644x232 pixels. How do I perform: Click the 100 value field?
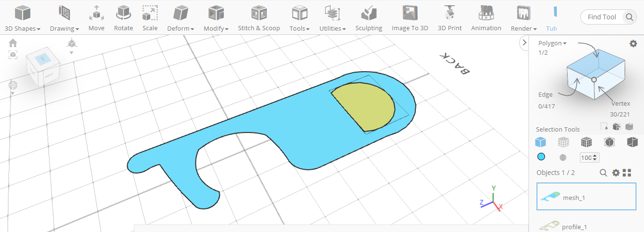click(586, 157)
